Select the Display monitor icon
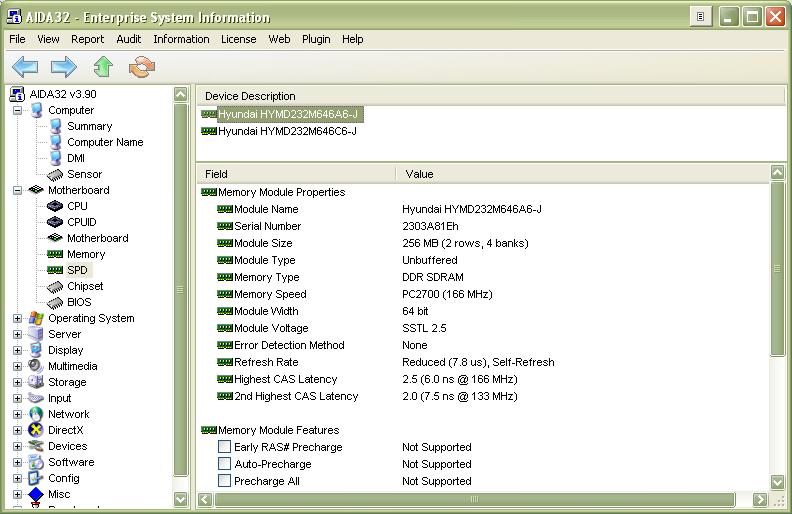 (36, 350)
